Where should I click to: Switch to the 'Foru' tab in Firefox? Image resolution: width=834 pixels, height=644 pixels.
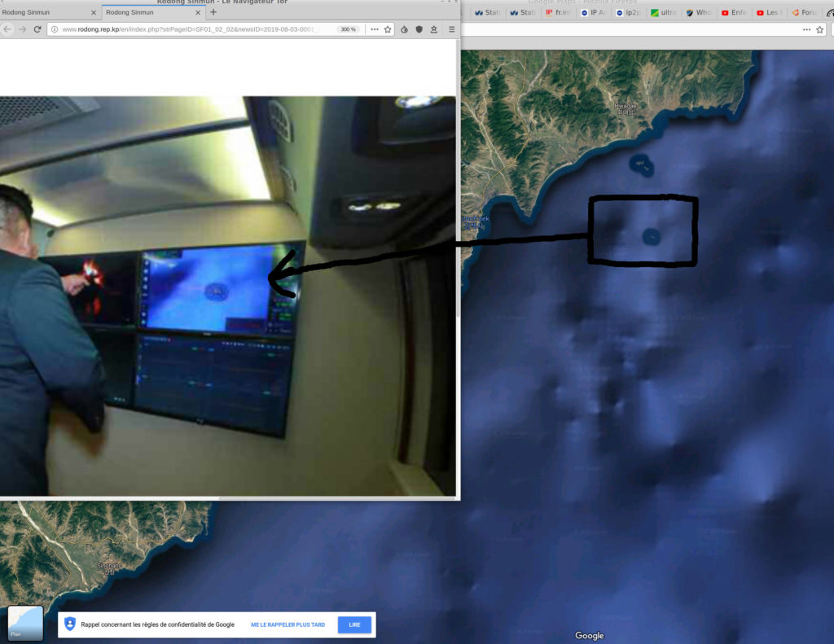[803, 12]
